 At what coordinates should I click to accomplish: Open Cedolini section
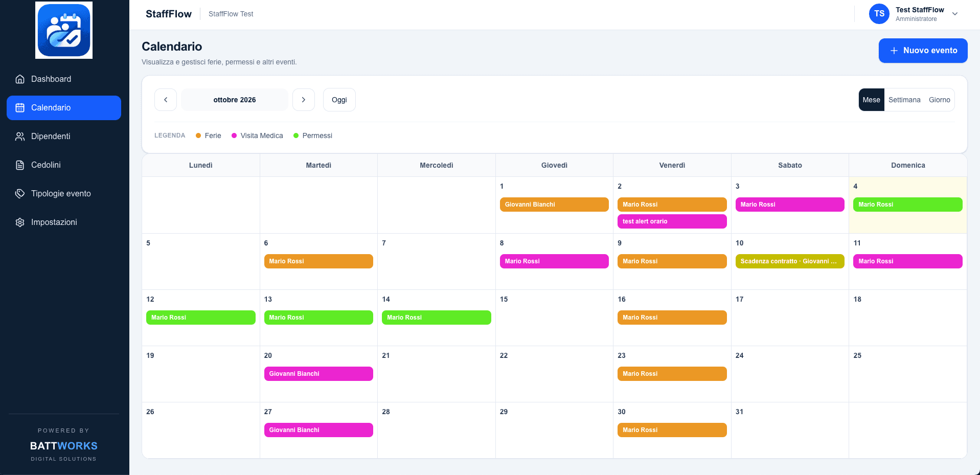64,165
